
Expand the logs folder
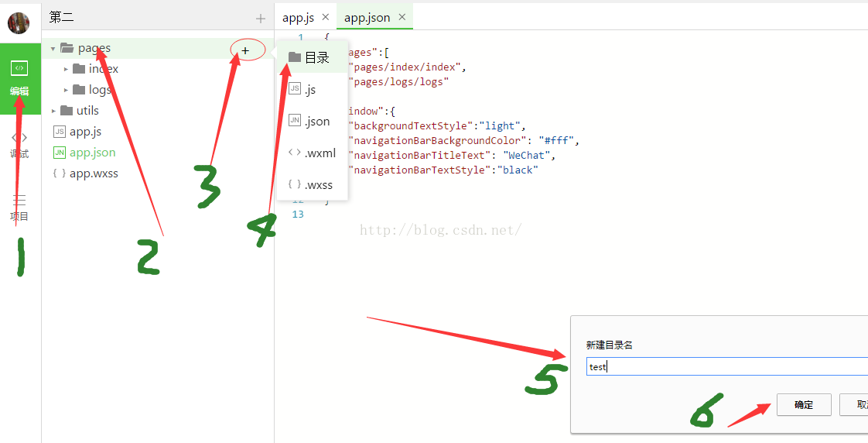(x=67, y=90)
